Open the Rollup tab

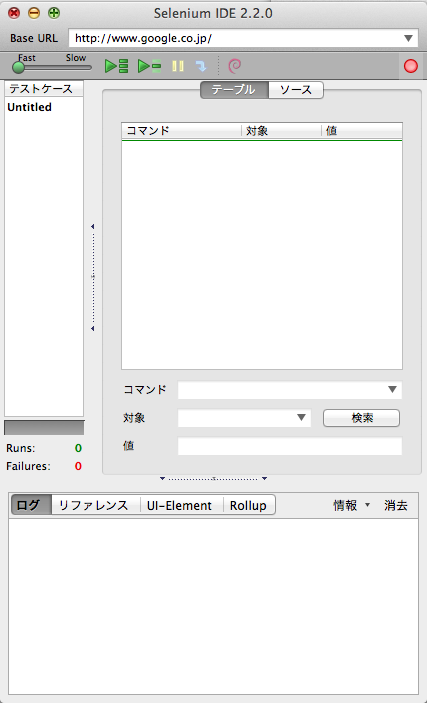[249, 505]
